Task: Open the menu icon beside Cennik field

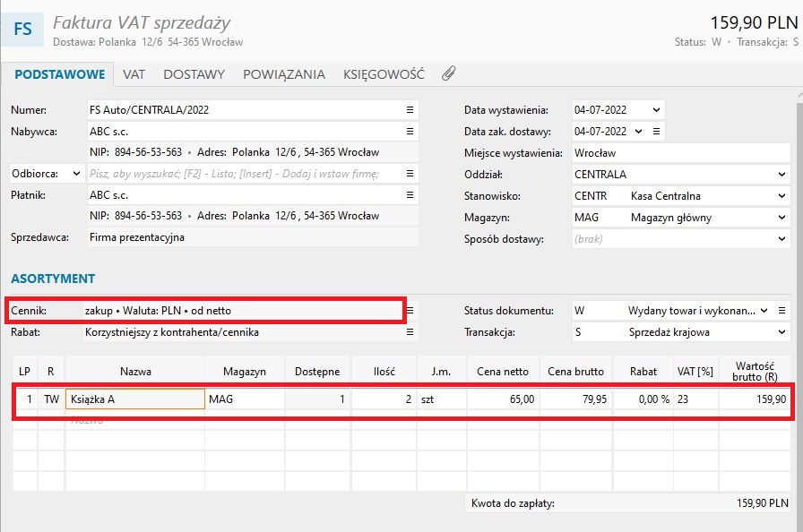Action: (x=410, y=311)
